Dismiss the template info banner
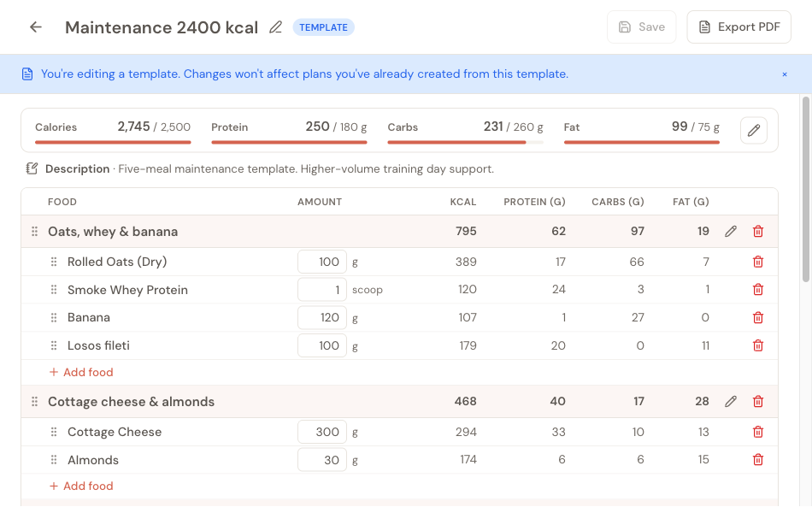This screenshot has height=507, width=812. pos(785,74)
